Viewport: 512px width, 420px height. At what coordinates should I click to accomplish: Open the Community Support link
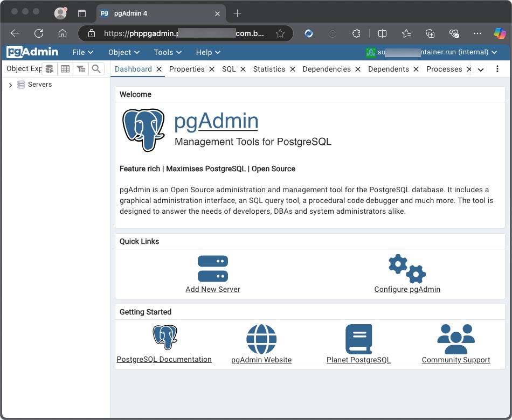point(456,360)
